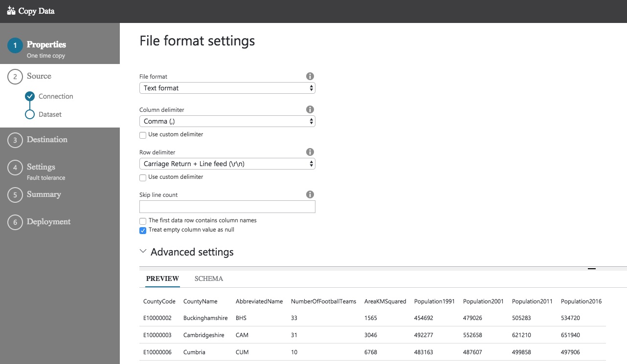Click the Row delimiter info icon

coord(310,152)
